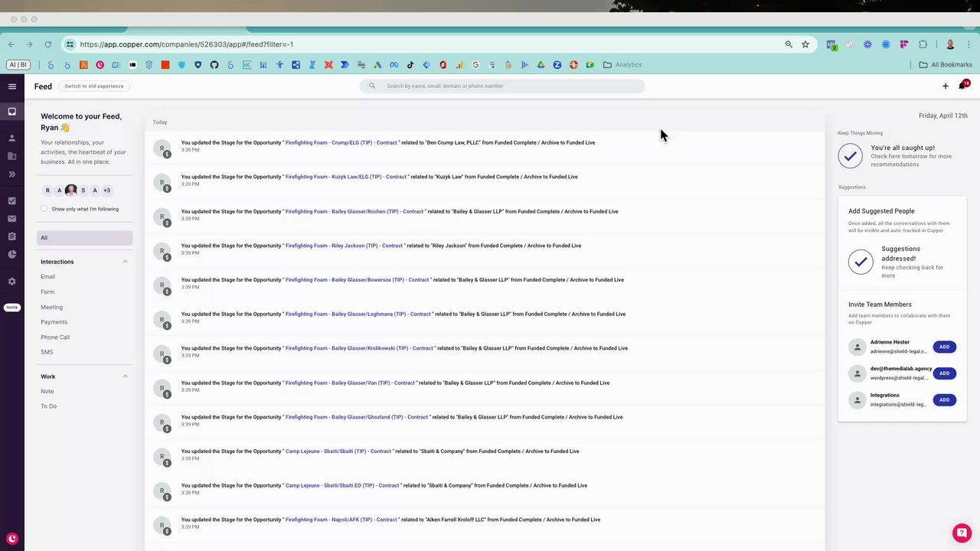Check 'Show only what I'm following'

(x=44, y=209)
